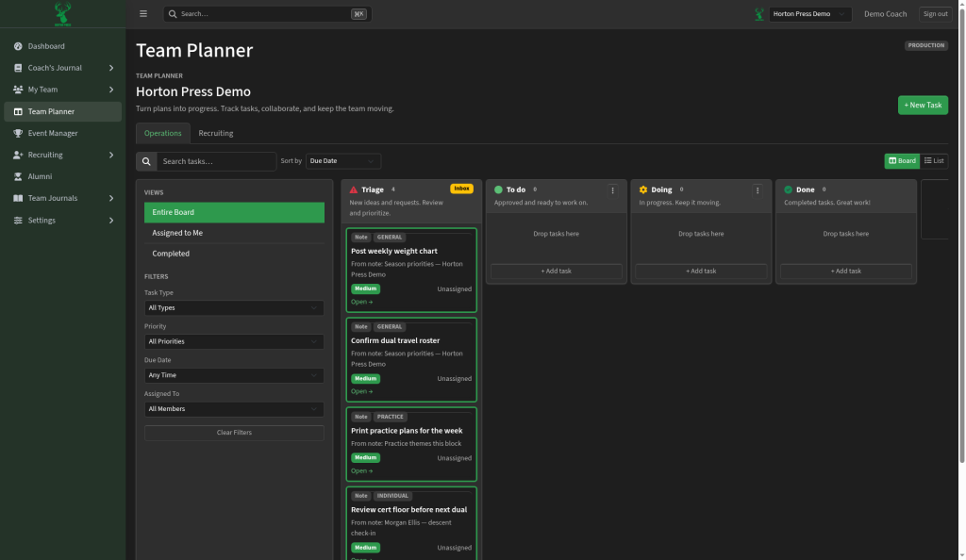Expand the Settings submenu chevron
The width and height of the screenshot is (966, 560).
[x=111, y=220]
